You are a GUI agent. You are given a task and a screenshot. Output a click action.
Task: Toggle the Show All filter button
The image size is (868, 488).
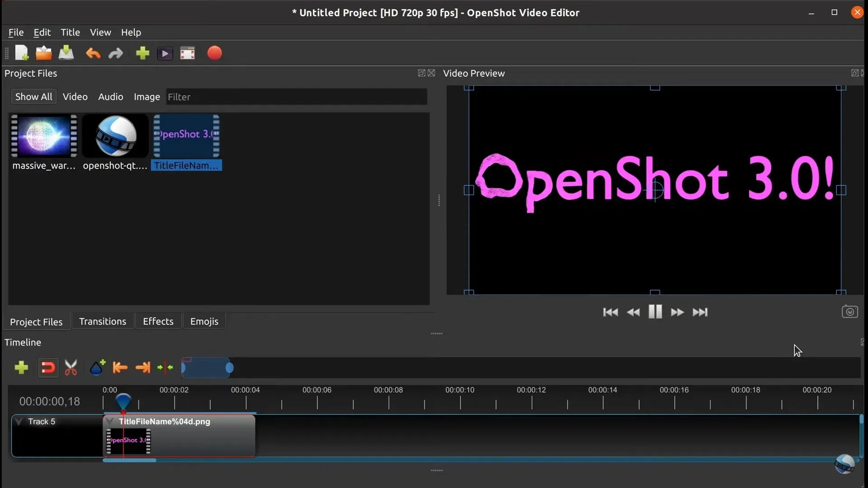[34, 97]
